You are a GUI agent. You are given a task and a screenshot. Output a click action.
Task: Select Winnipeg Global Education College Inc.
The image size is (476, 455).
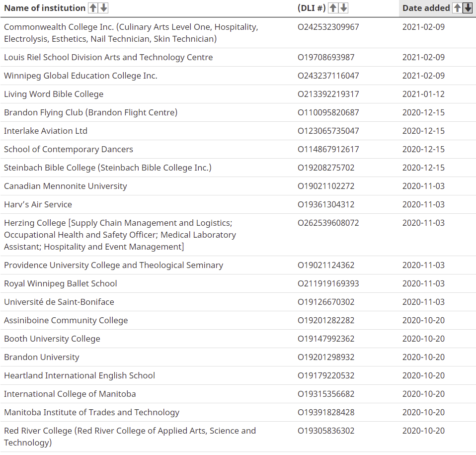[x=80, y=76]
